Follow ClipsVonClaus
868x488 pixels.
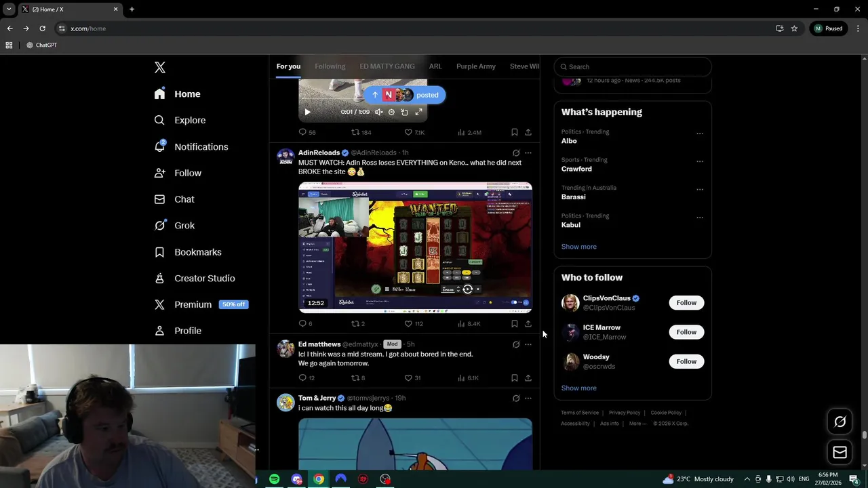pyautogui.click(x=686, y=303)
